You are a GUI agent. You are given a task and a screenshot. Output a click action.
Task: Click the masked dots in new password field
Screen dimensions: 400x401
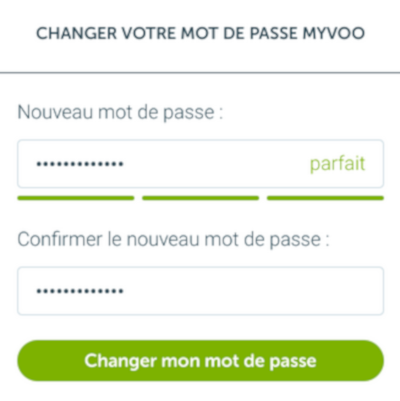point(80,164)
